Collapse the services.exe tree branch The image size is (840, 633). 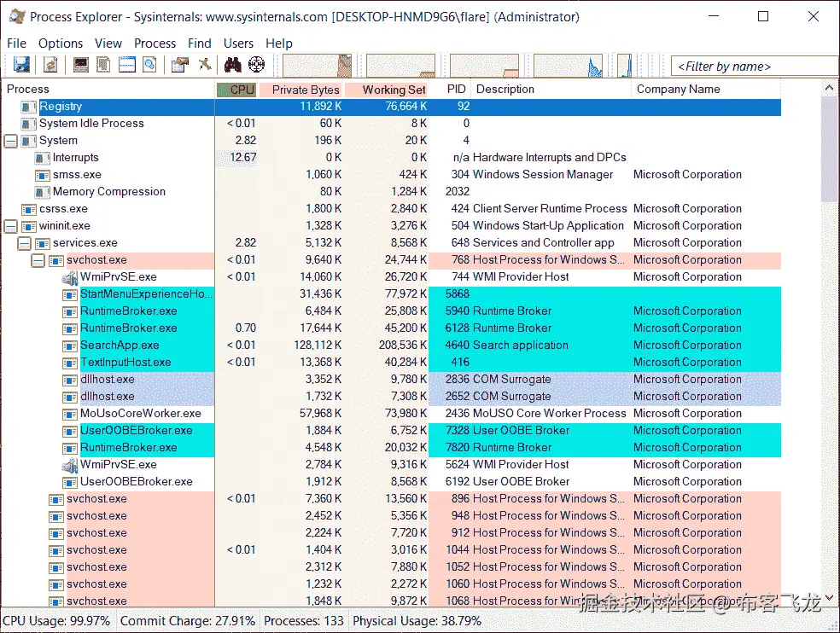coord(25,242)
